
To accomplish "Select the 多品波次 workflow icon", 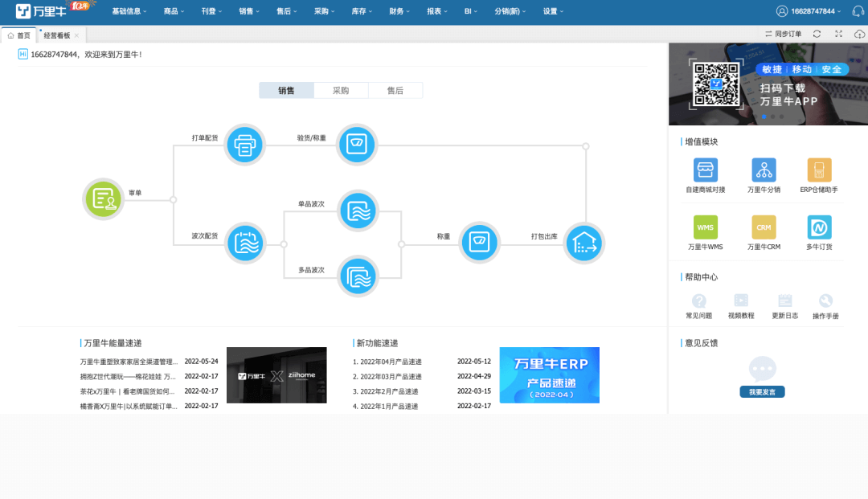I will click(x=358, y=276).
